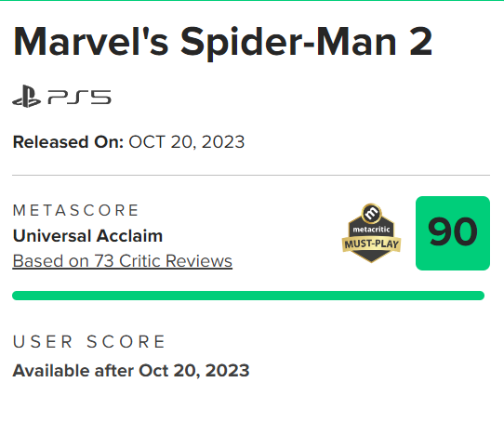Screen dimensions: 504x422
Task: Click the gray divider line below release date
Action: coord(251,176)
